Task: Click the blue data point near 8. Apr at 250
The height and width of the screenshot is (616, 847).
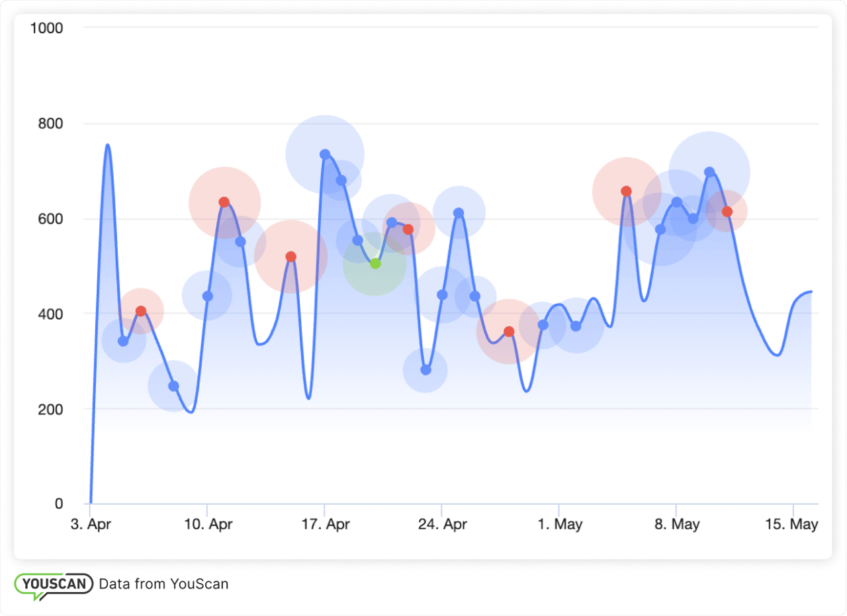Action: click(x=173, y=386)
